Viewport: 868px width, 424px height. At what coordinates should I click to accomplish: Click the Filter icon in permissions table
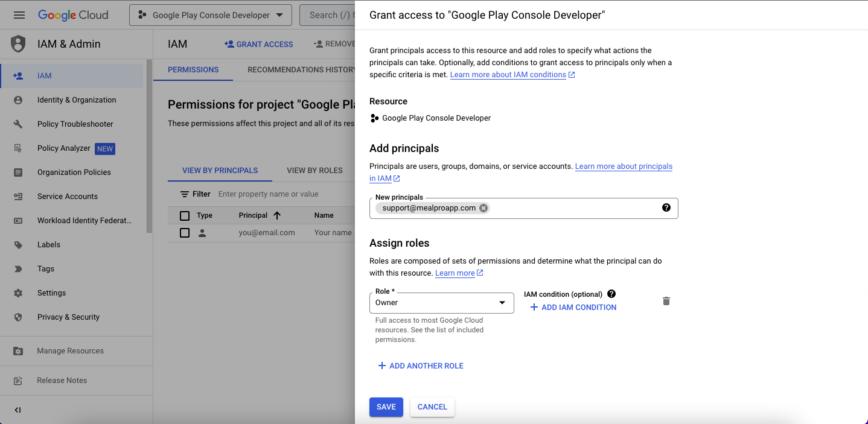click(185, 194)
